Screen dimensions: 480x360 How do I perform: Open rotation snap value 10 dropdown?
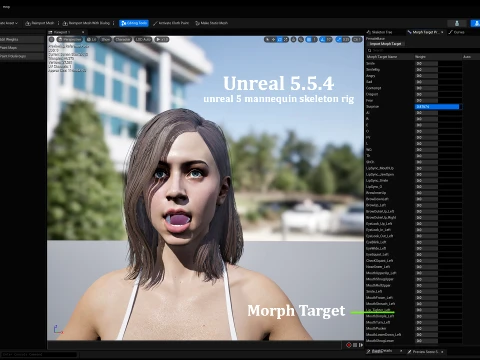329,39
